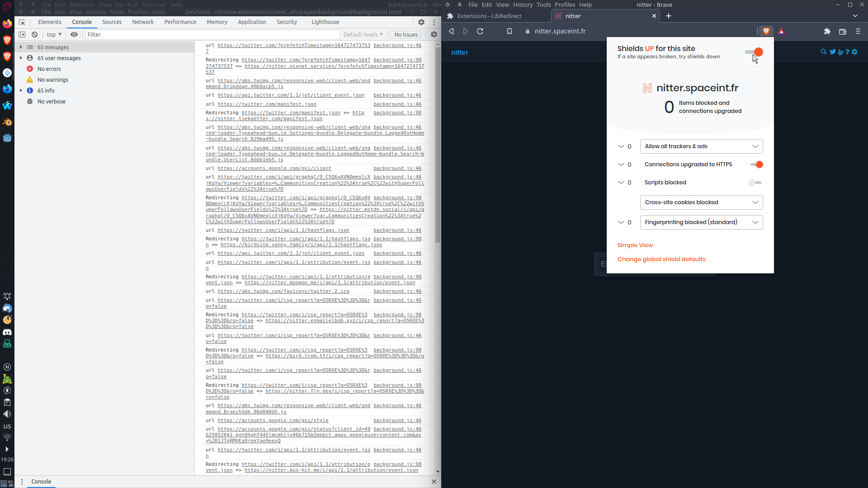Open Discord from the dock
Viewport: 868px width, 488px height.
point(7,332)
